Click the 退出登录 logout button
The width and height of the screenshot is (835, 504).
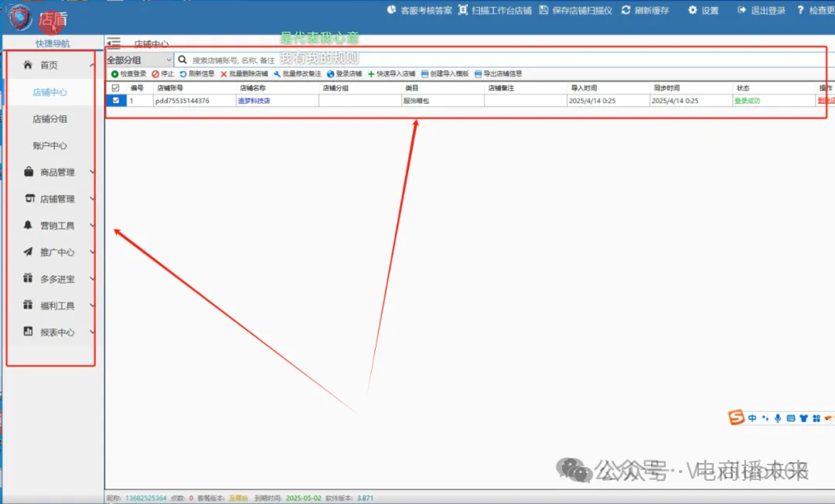[x=762, y=10]
